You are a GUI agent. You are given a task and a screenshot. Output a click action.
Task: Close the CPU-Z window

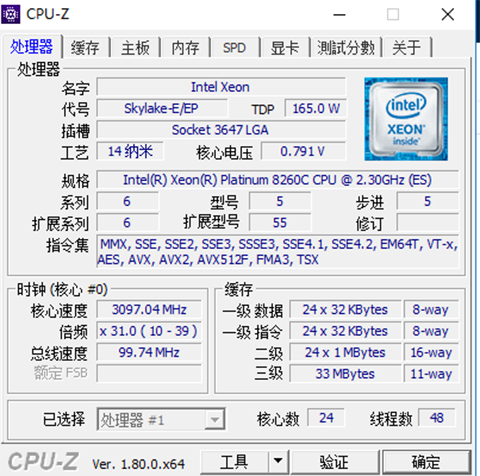[447, 15]
